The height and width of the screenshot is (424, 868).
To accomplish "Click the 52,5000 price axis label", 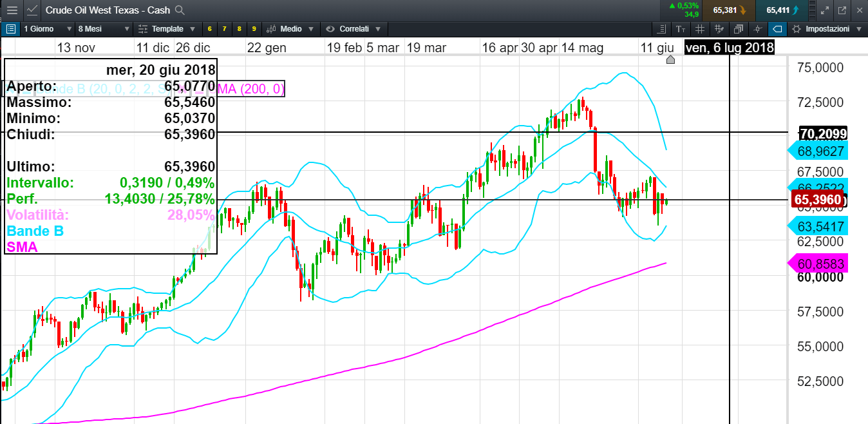I will click(x=820, y=381).
